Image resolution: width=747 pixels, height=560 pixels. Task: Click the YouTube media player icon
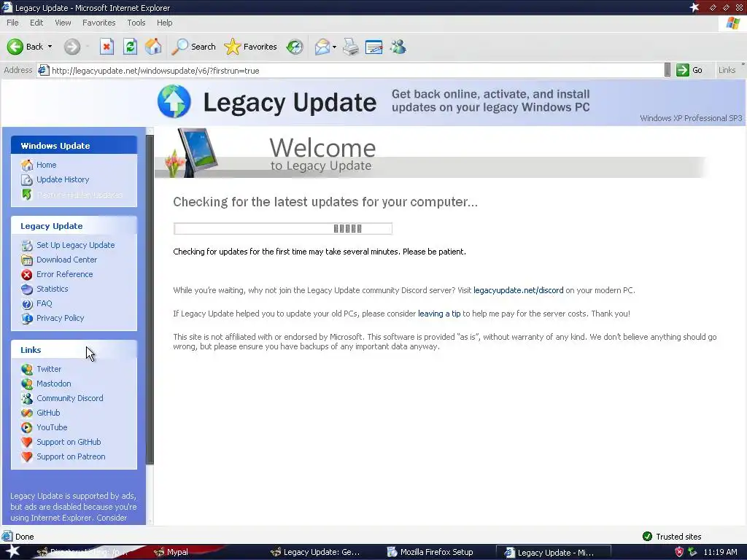pos(27,427)
